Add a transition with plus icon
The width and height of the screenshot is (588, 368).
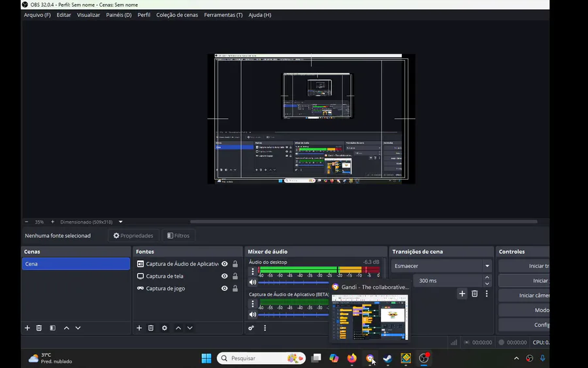tap(462, 293)
